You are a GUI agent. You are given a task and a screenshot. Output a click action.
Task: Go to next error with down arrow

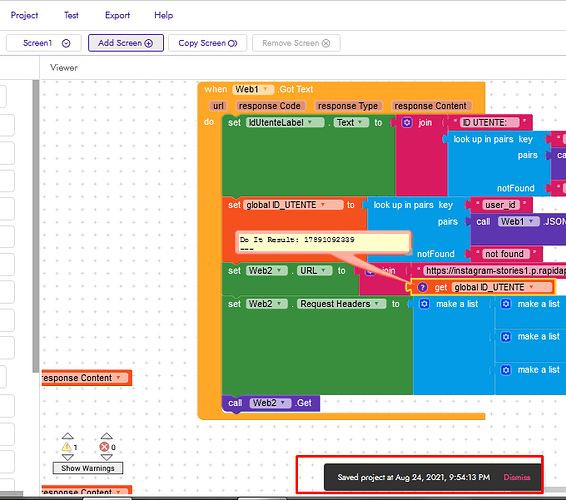click(106, 457)
